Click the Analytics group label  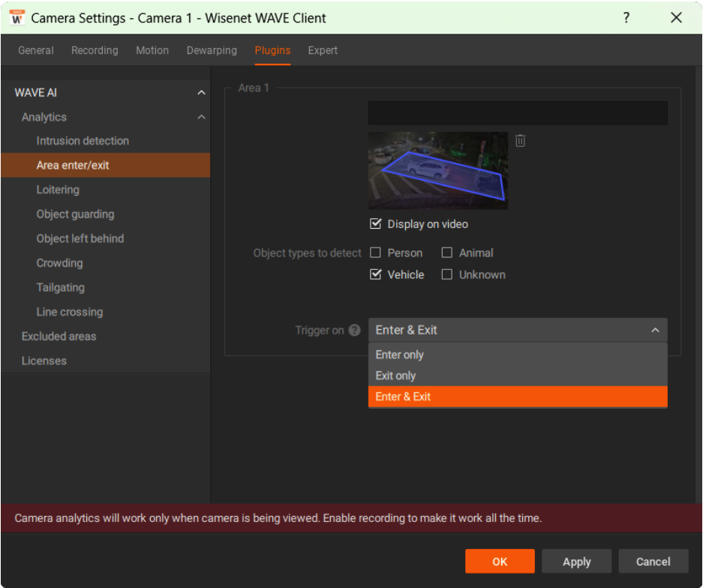pyautogui.click(x=44, y=117)
